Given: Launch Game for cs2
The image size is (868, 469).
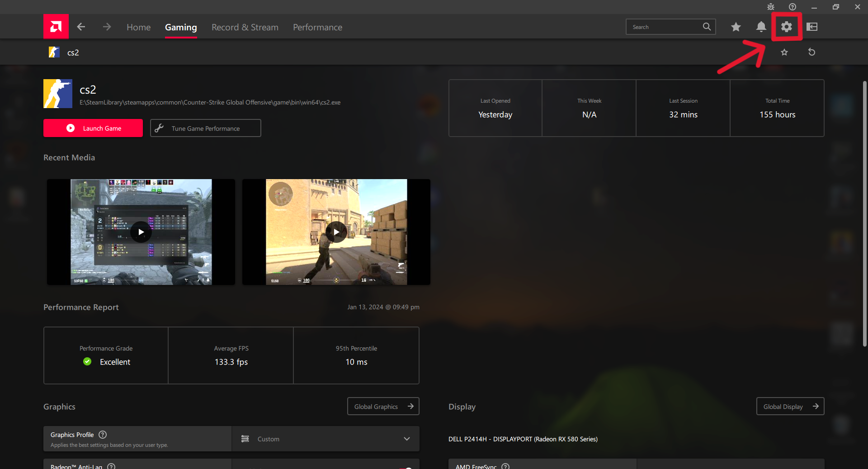Looking at the screenshot, I should click(x=93, y=128).
